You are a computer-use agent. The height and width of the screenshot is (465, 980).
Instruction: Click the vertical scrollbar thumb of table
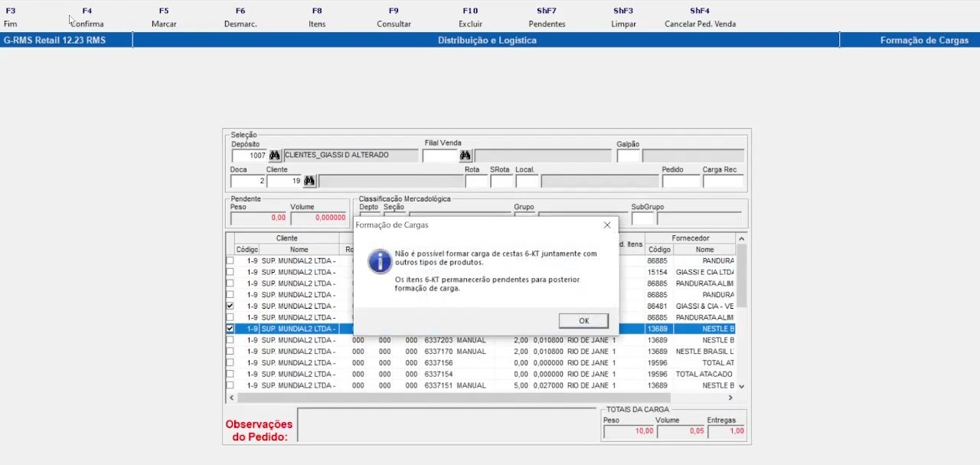pyautogui.click(x=741, y=276)
